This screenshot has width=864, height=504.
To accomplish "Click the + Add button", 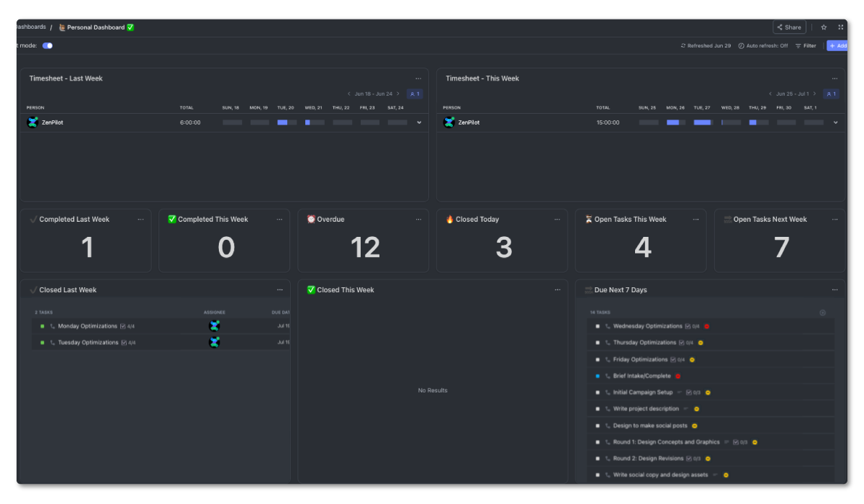I will (837, 45).
